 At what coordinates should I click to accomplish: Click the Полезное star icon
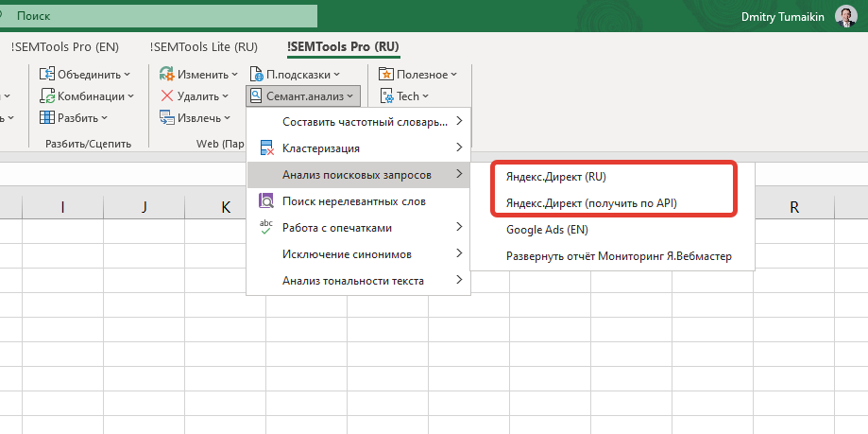[x=386, y=75]
